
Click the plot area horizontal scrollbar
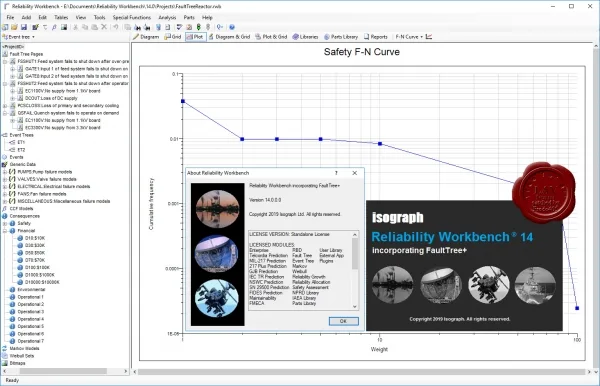(x=362, y=371)
